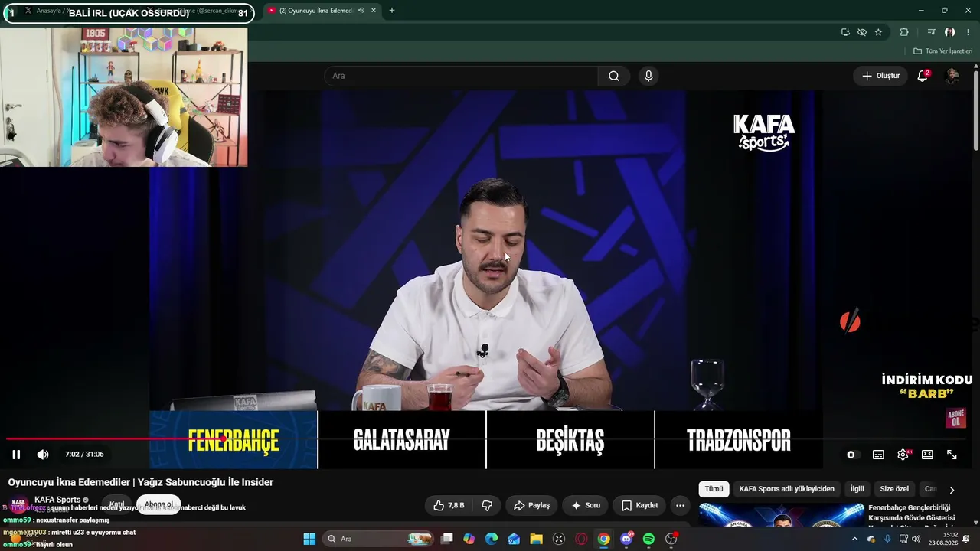
Task: Open the KAFA Sports channel name
Action: point(57,500)
